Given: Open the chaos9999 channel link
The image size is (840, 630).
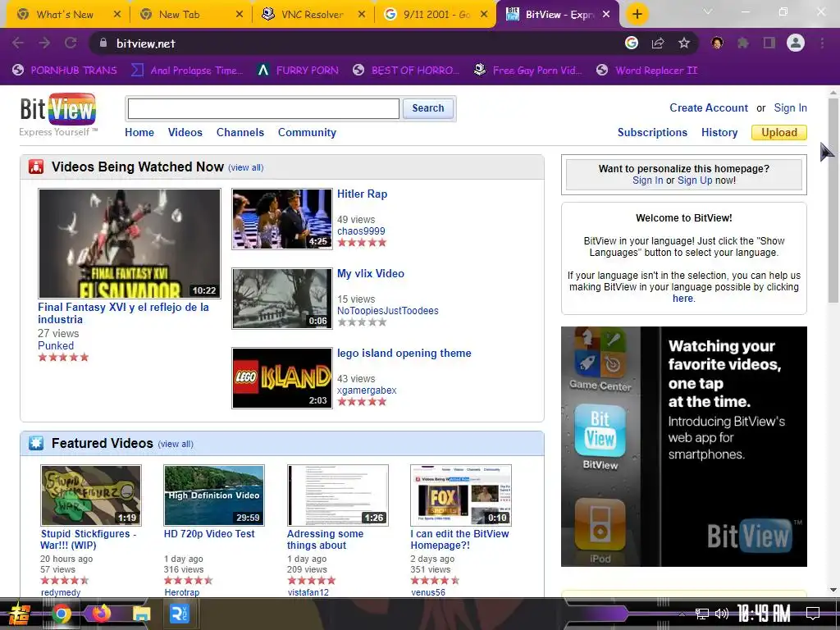Looking at the screenshot, I should click(x=361, y=231).
